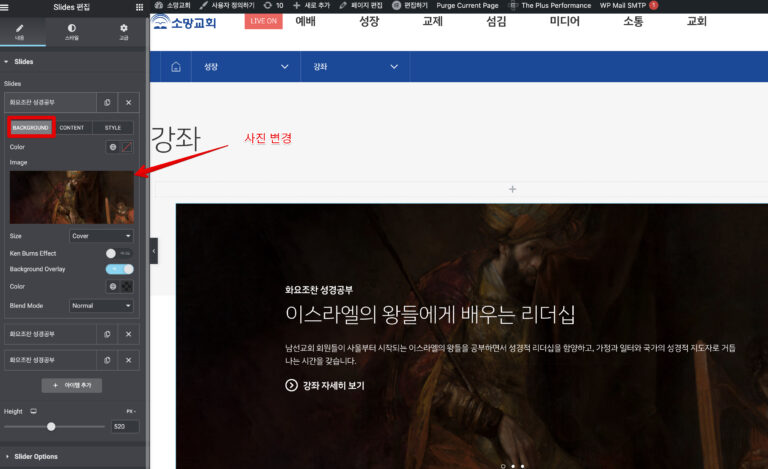
Task: Remove the expanded first slide item
Action: [128, 102]
